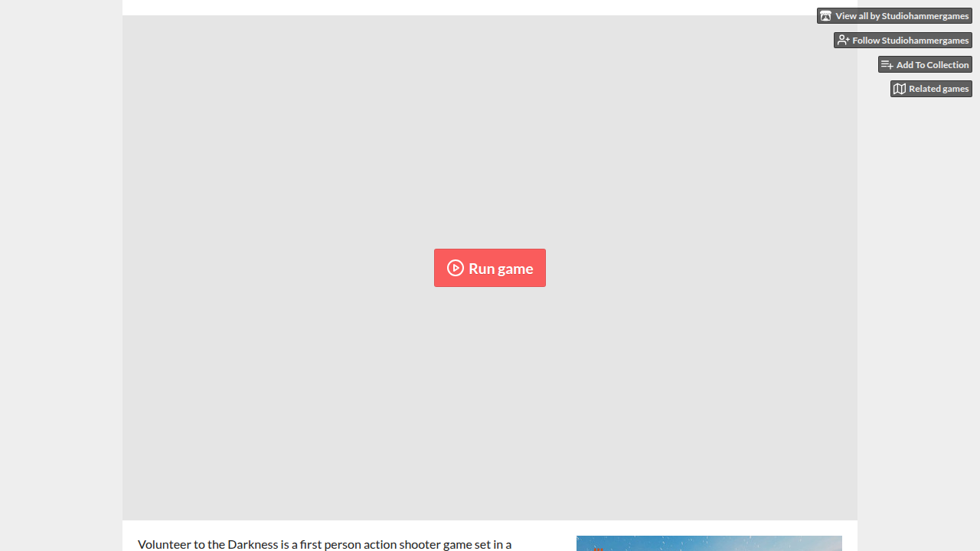This screenshot has width=980, height=551.
Task: Click the 'Volunteer to the Darkness' description text
Action: pos(325,544)
